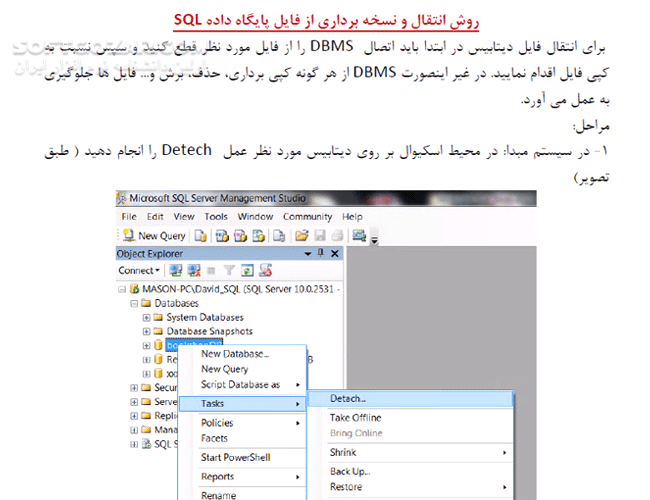Toggle the Object Explorer auto-hide pin

pyautogui.click(x=320, y=252)
